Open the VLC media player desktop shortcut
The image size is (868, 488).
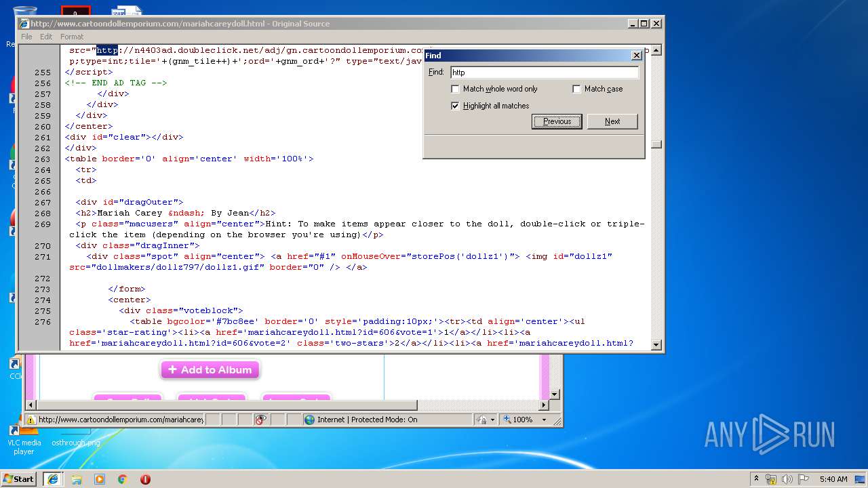click(24, 440)
